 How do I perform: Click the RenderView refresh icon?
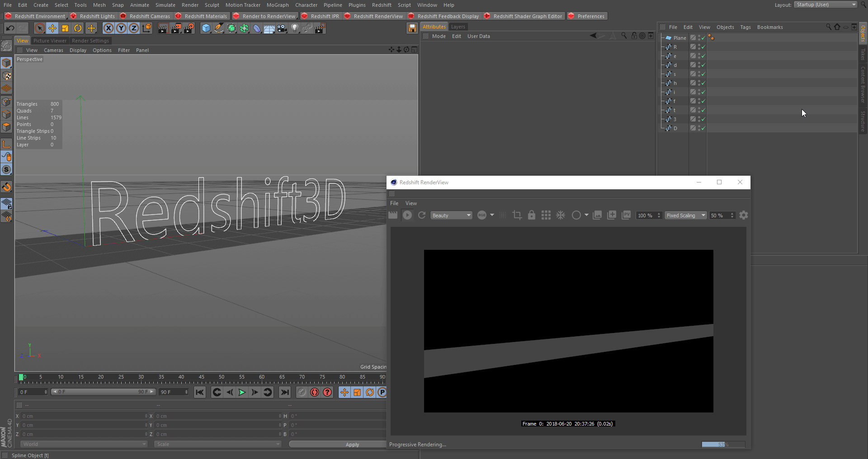pos(422,215)
